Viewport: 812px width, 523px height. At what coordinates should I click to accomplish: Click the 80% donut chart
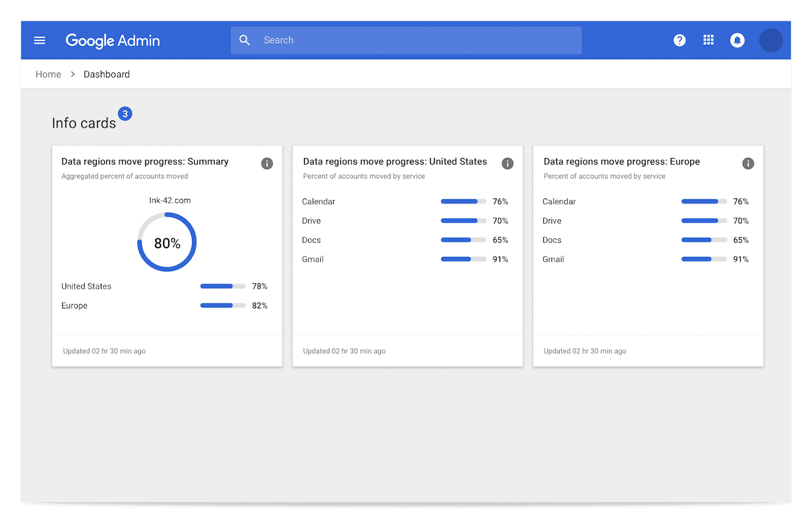tap(167, 242)
